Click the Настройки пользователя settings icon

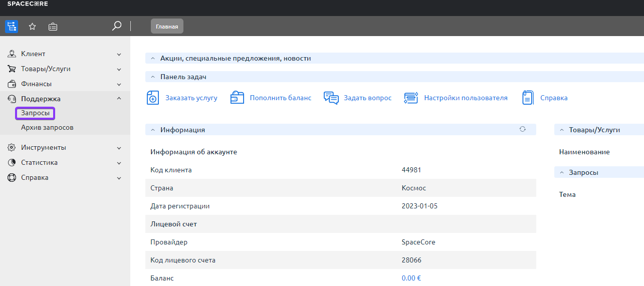[x=411, y=98]
